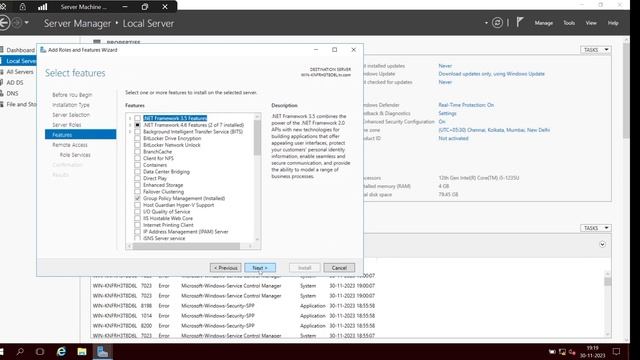Screen dimensions: 640x360
Task: Open the Help menu
Action: (613, 23)
